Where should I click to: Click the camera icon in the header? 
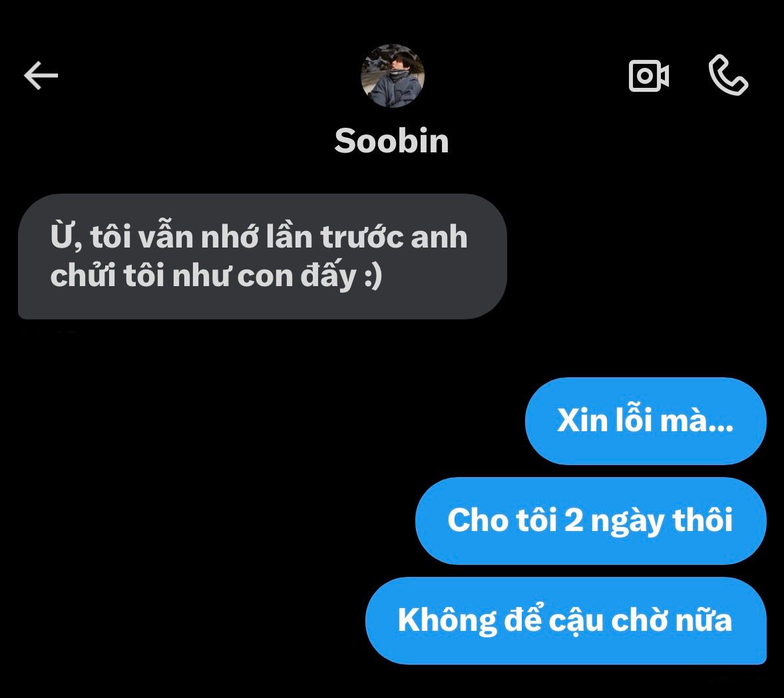click(x=648, y=76)
